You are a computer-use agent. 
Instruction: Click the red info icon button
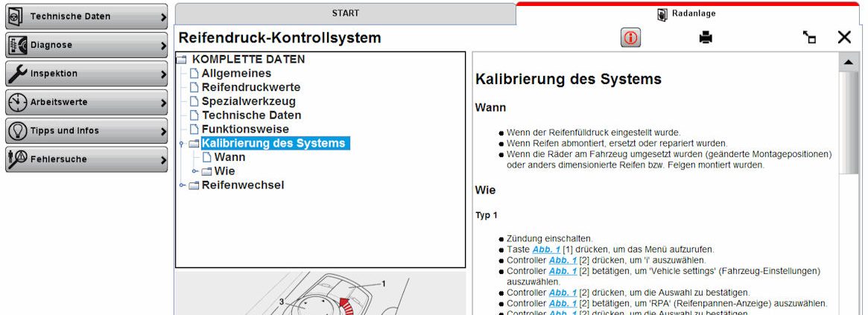click(630, 38)
